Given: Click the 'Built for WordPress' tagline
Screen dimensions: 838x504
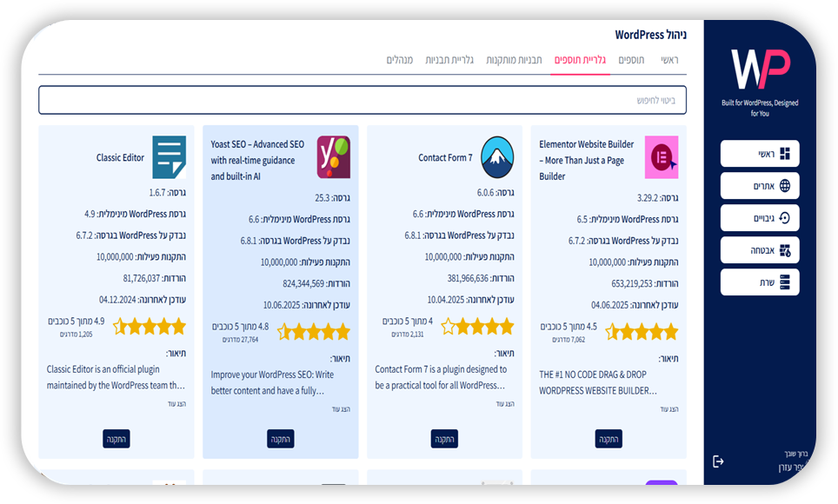Looking at the screenshot, I should point(760,108).
